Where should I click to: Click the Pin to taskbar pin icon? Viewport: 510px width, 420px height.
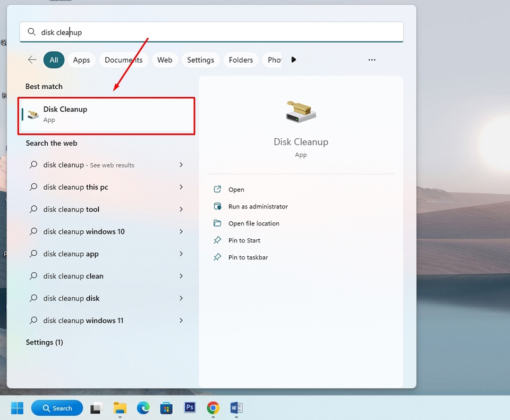[217, 257]
